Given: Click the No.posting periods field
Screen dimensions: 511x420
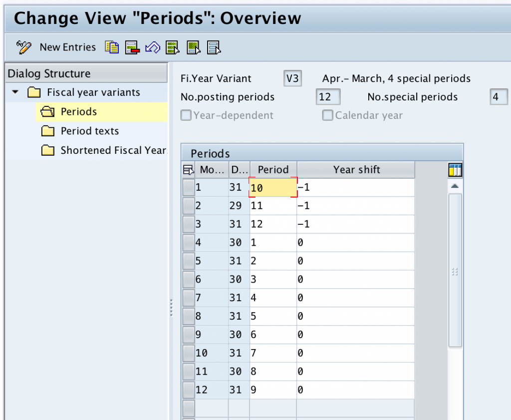Looking at the screenshot, I should point(328,97).
